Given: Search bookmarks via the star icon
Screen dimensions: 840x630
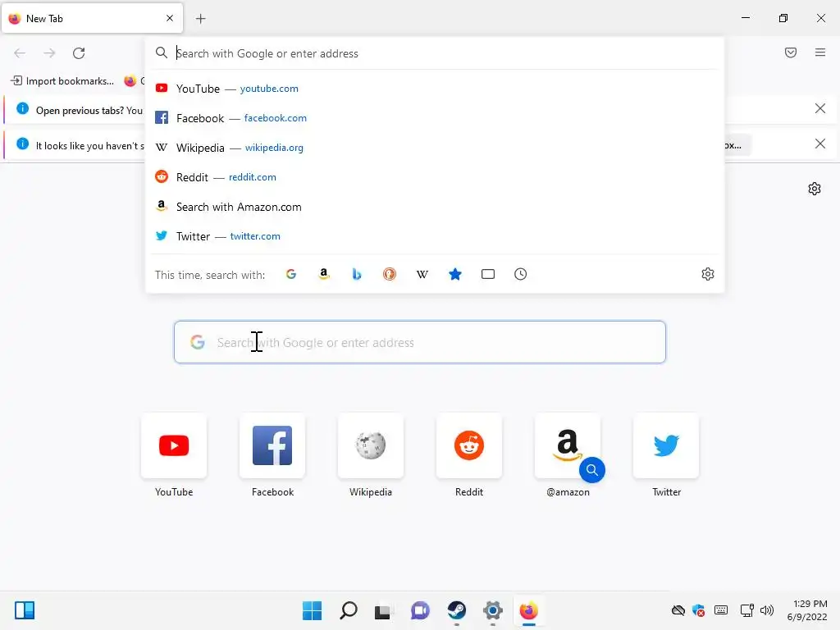Looking at the screenshot, I should coord(455,274).
